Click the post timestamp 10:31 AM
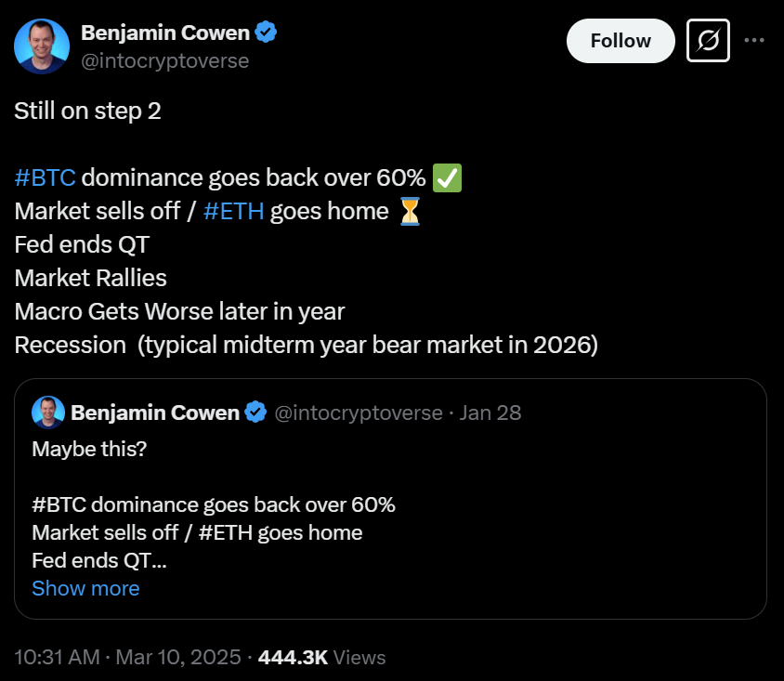The height and width of the screenshot is (681, 784). coord(58,656)
